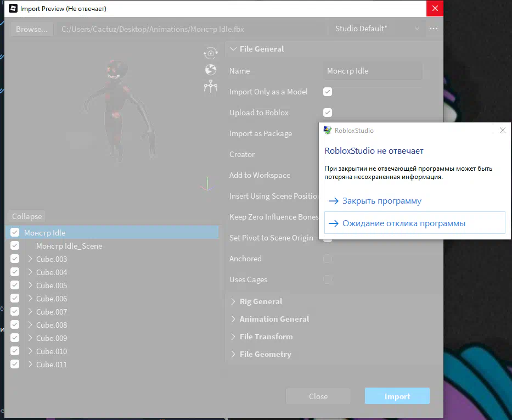Uncheck the Cube.011 checkbox
Image resolution: width=512 pixels, height=420 pixels.
15,364
